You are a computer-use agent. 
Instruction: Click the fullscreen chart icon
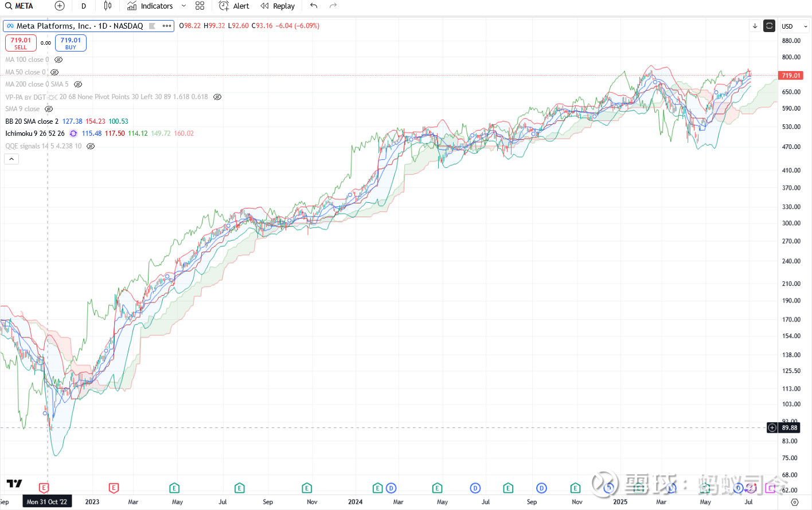(769, 26)
